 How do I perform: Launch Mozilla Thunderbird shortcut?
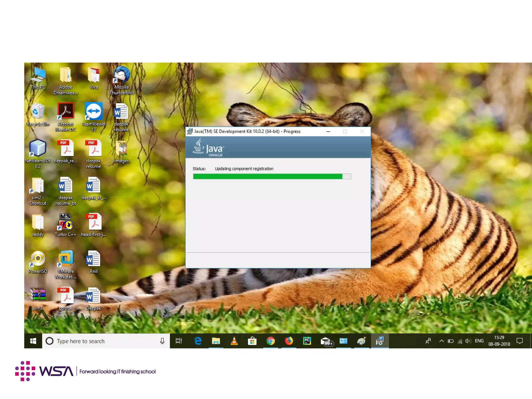[121, 81]
